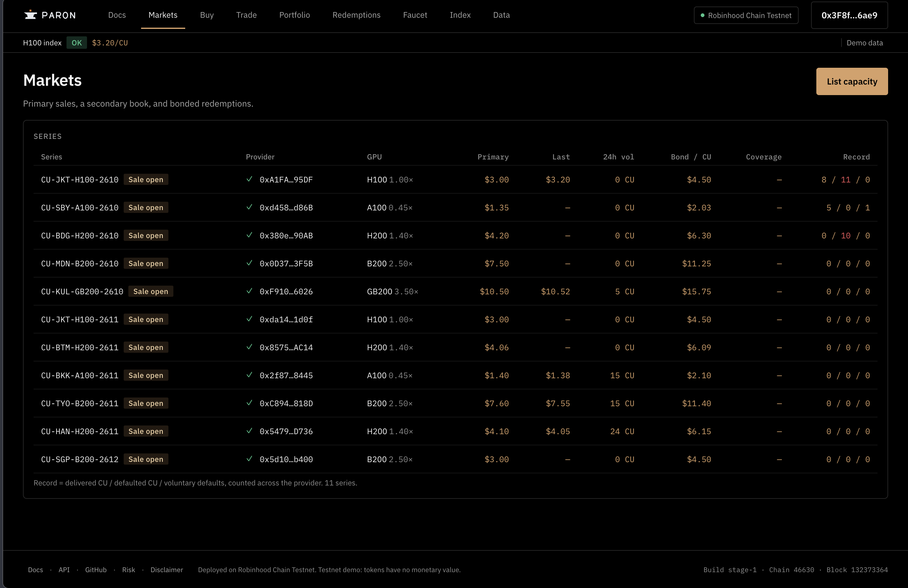Select series CU-BKK-A100-2611
The image size is (908, 588).
click(80, 375)
